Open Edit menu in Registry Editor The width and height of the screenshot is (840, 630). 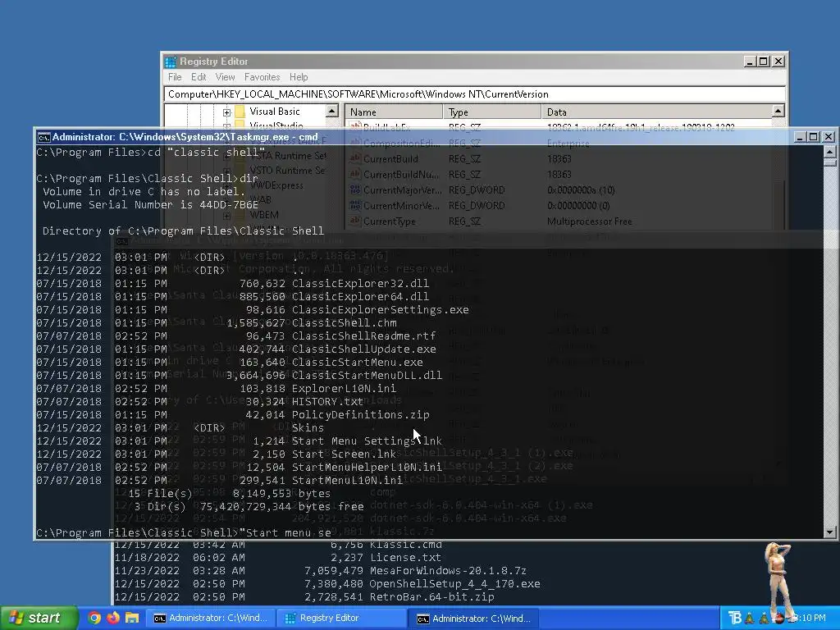tap(199, 77)
